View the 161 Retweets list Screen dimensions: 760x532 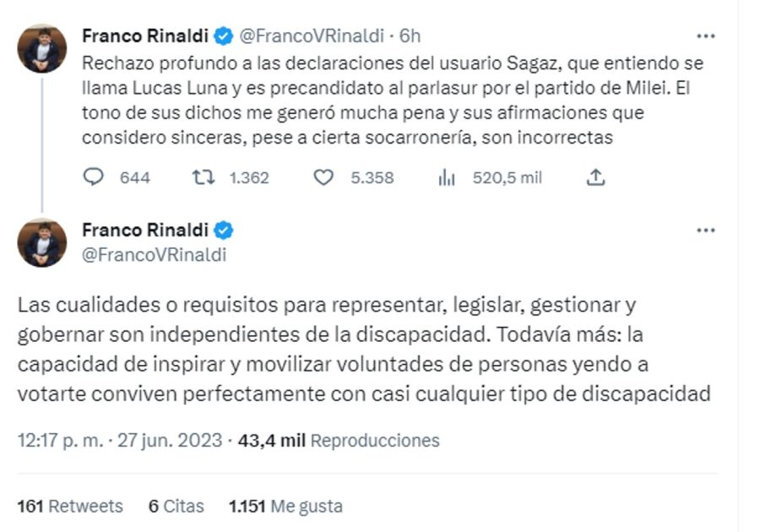70,506
